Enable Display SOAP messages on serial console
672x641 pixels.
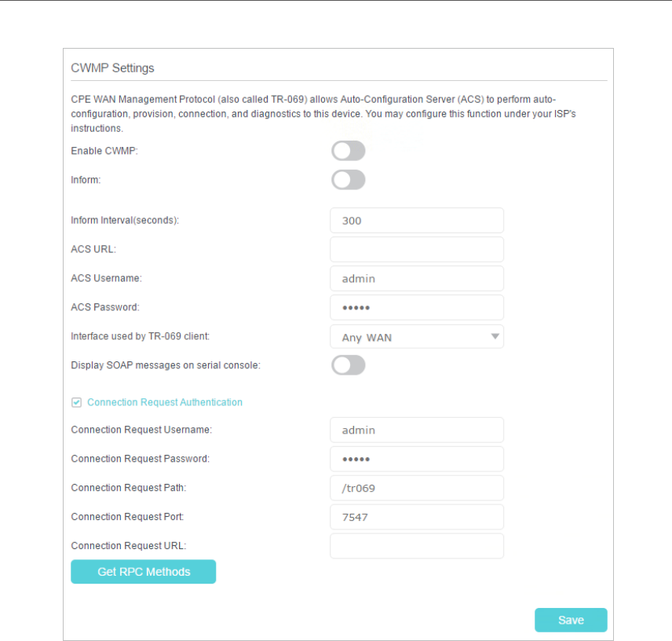coord(348,364)
